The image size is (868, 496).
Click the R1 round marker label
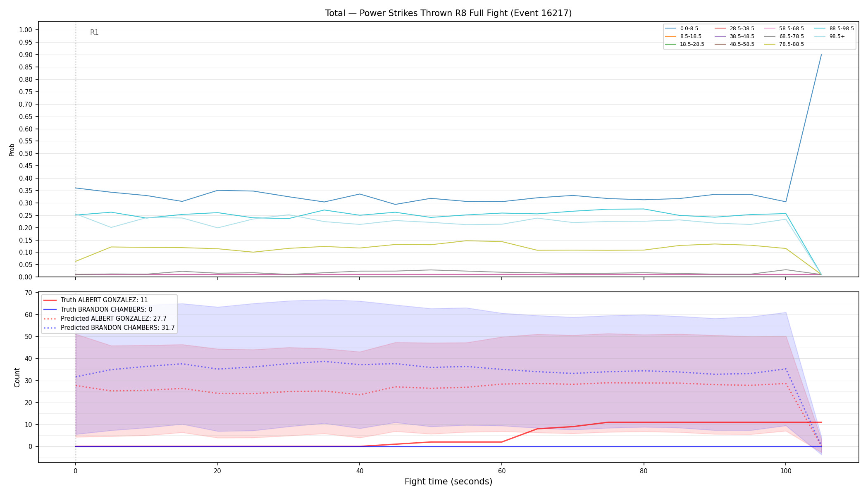(94, 32)
